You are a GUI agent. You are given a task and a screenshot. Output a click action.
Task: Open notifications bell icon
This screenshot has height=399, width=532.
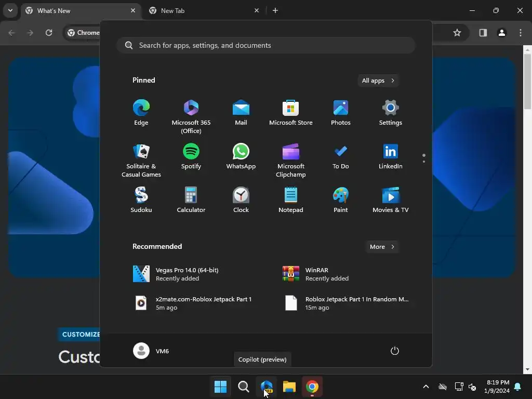518,387
